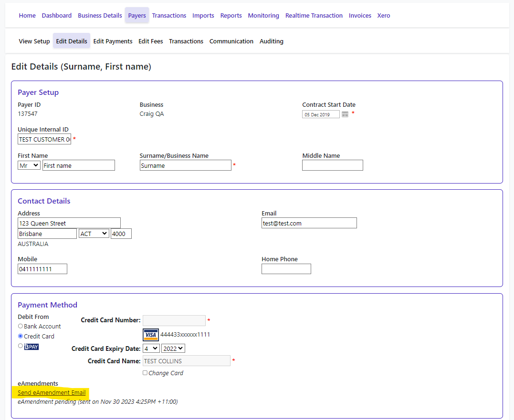
Task: Switch to the Edit Payments tab
Action: (113, 41)
